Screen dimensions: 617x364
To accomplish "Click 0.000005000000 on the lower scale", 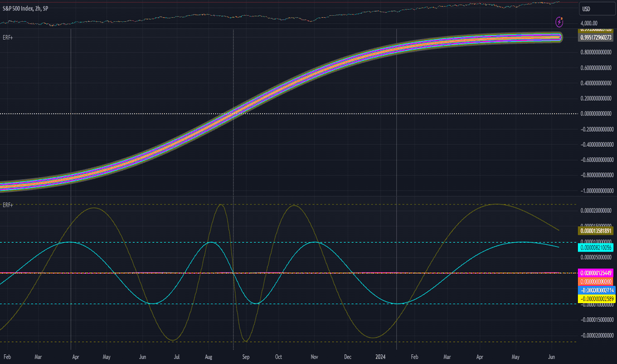I will pyautogui.click(x=596, y=257).
